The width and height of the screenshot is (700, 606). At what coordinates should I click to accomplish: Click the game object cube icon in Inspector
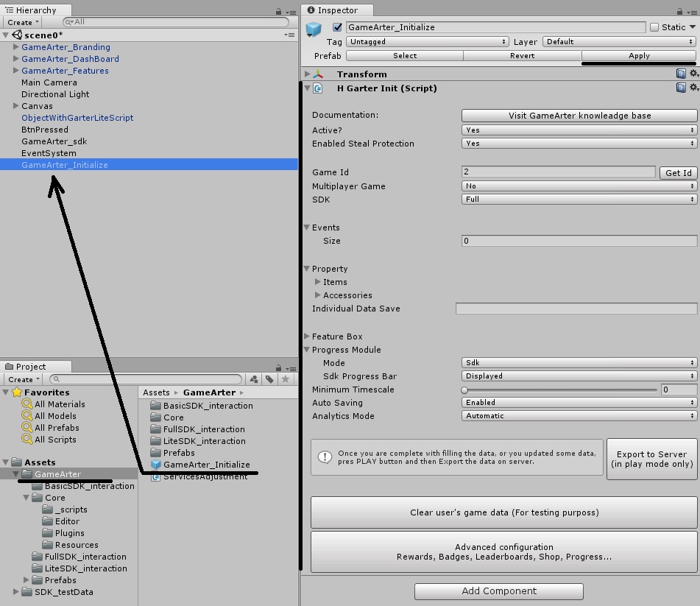[x=314, y=29]
